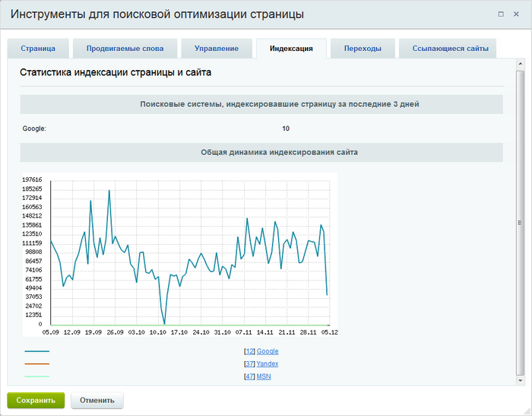Click the dialog resize grip in the corner
Viewport: 532px width, 416px height.
click(x=527, y=411)
